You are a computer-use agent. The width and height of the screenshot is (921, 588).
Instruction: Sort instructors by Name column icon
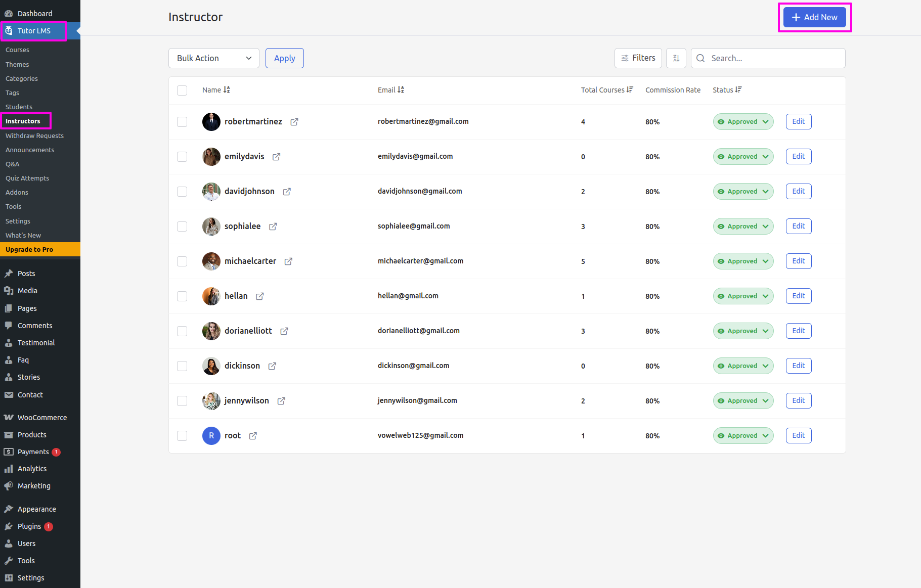pos(227,89)
